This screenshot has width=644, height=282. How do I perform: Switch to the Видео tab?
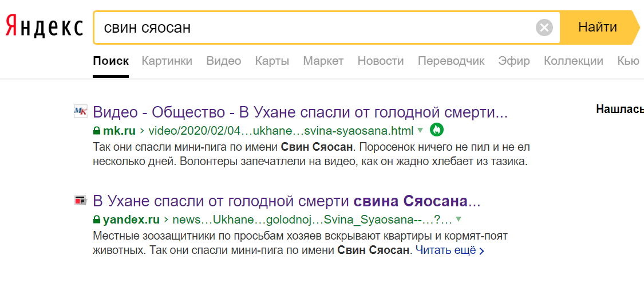(223, 61)
